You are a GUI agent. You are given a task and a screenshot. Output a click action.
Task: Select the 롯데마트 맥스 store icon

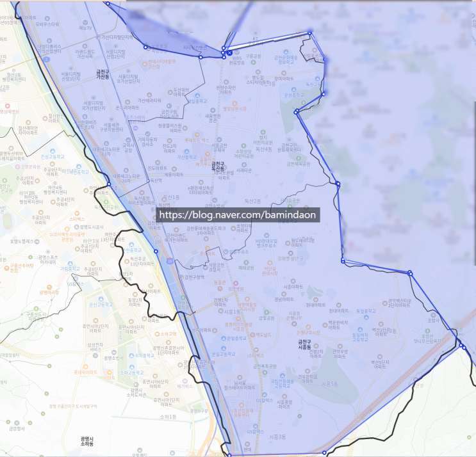point(197,134)
